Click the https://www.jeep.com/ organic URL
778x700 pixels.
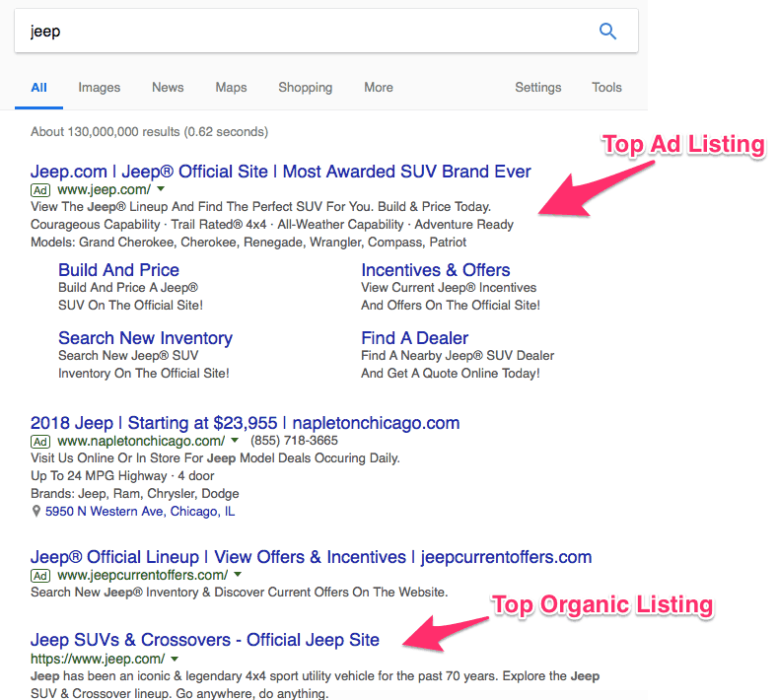[98, 659]
